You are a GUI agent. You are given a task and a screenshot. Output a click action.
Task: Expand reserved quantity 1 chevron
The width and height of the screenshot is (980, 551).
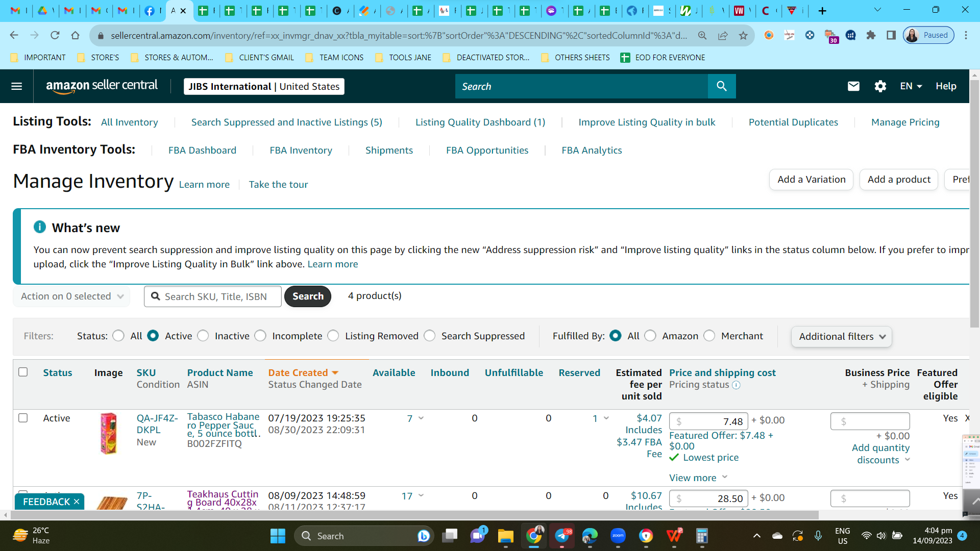606,418
